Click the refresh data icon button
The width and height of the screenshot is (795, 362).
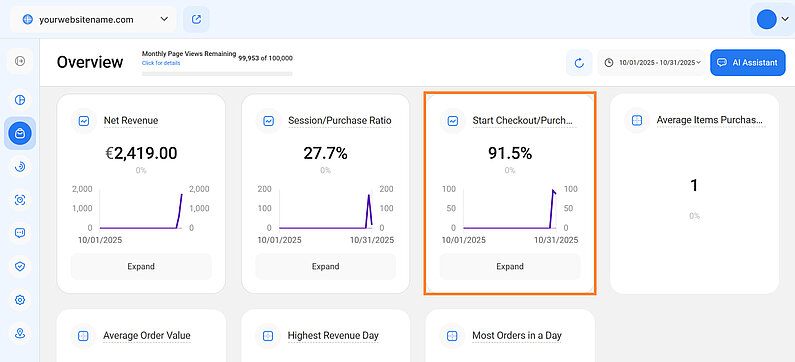pos(579,63)
